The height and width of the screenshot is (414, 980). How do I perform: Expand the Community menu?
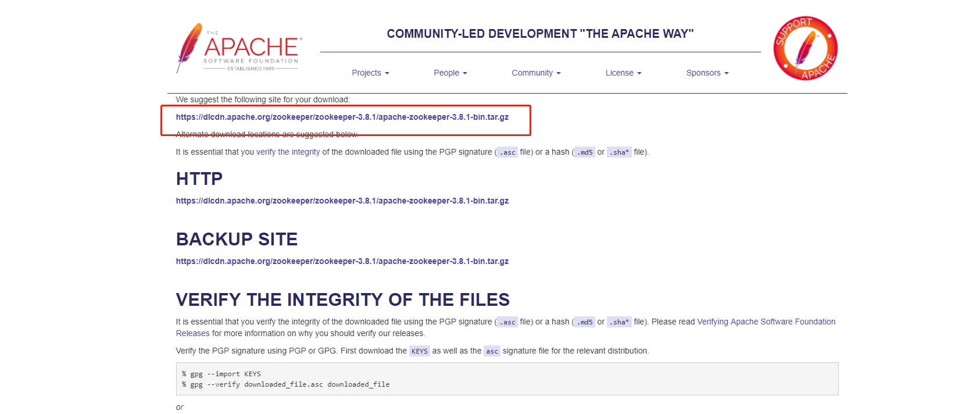(x=536, y=73)
